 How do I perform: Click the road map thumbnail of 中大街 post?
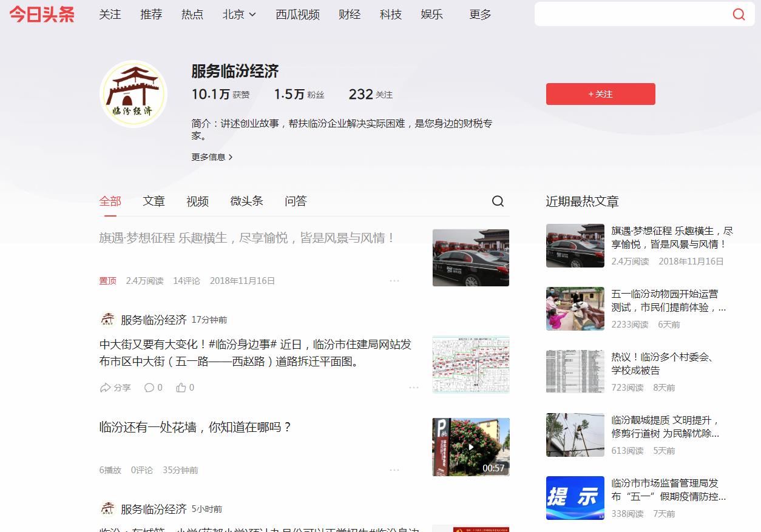(x=471, y=365)
